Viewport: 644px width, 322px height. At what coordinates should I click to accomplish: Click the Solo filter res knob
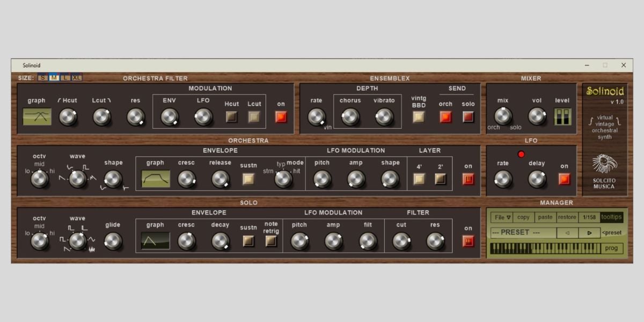[435, 241]
